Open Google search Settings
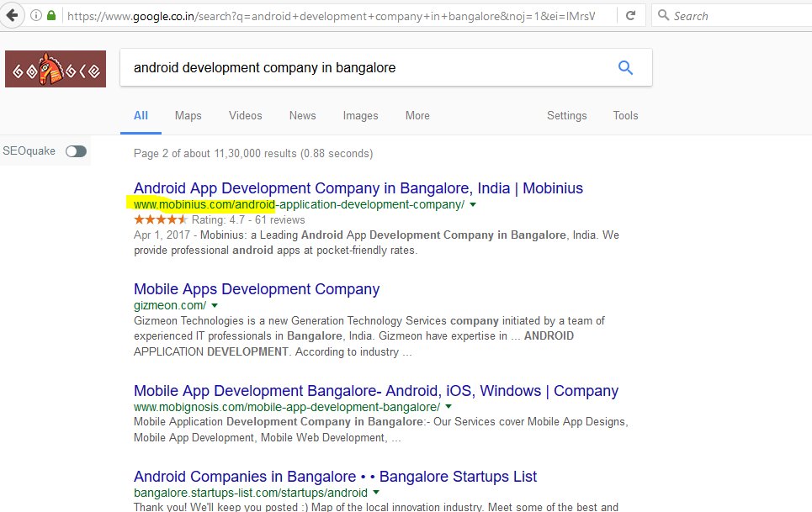This screenshot has width=812, height=512. tap(565, 115)
